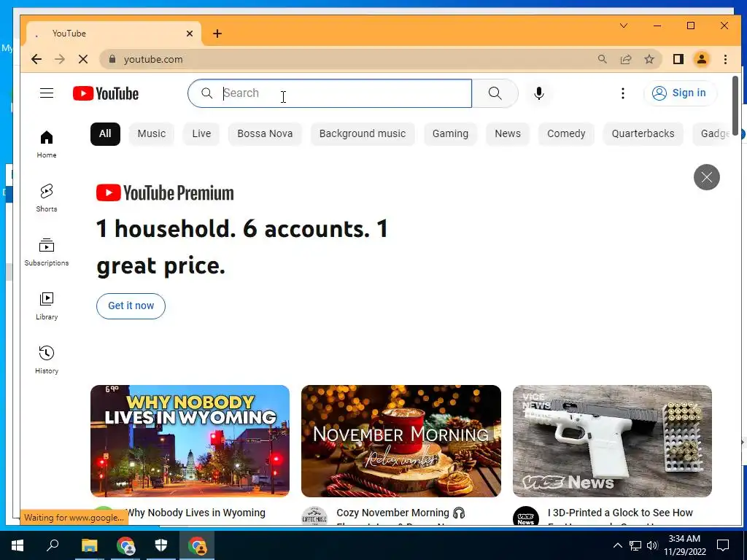Open notification center
The width and height of the screenshot is (747, 560).
(723, 545)
